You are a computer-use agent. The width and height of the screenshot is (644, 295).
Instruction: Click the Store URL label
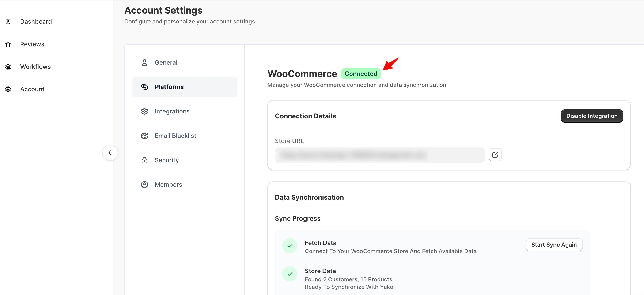point(289,141)
